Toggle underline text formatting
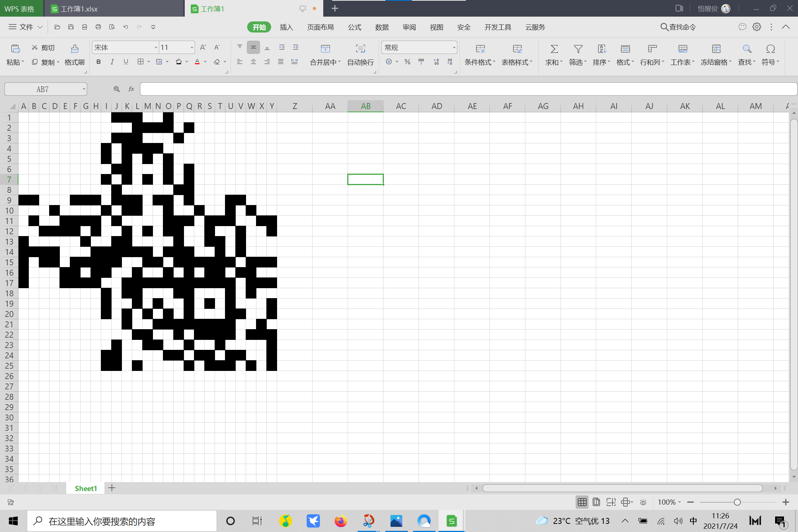The height and width of the screenshot is (532, 798). tap(126, 62)
